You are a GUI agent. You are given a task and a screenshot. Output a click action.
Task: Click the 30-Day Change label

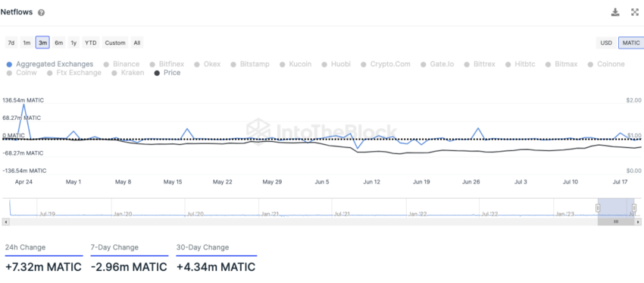pyautogui.click(x=202, y=247)
